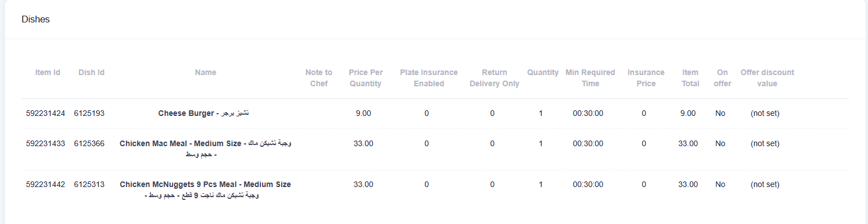Click item id 592231433
868x224 pixels.
click(45, 143)
